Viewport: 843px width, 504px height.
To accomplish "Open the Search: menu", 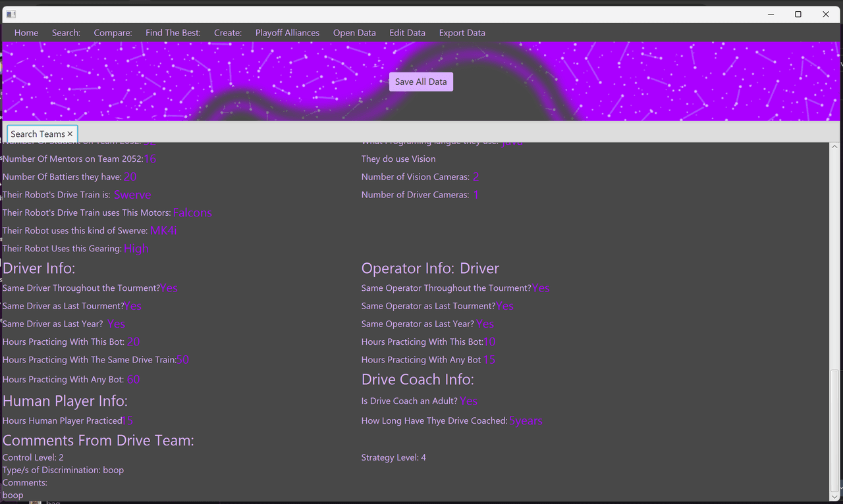I will pos(66,33).
